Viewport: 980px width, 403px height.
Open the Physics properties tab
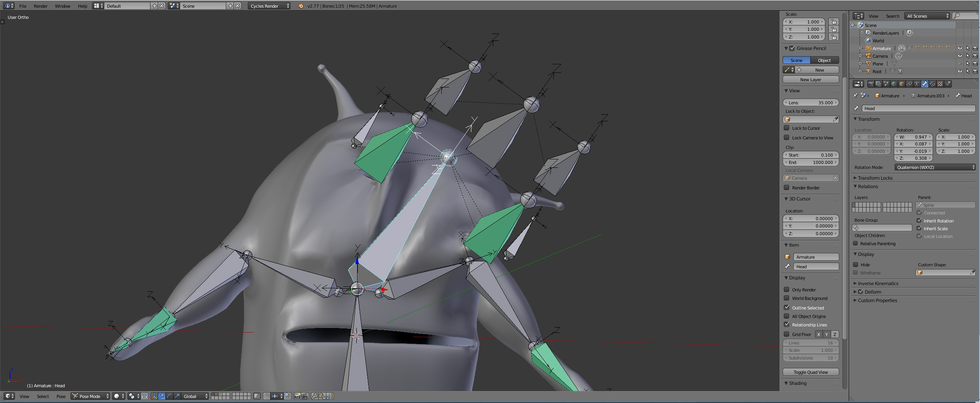[x=948, y=84]
